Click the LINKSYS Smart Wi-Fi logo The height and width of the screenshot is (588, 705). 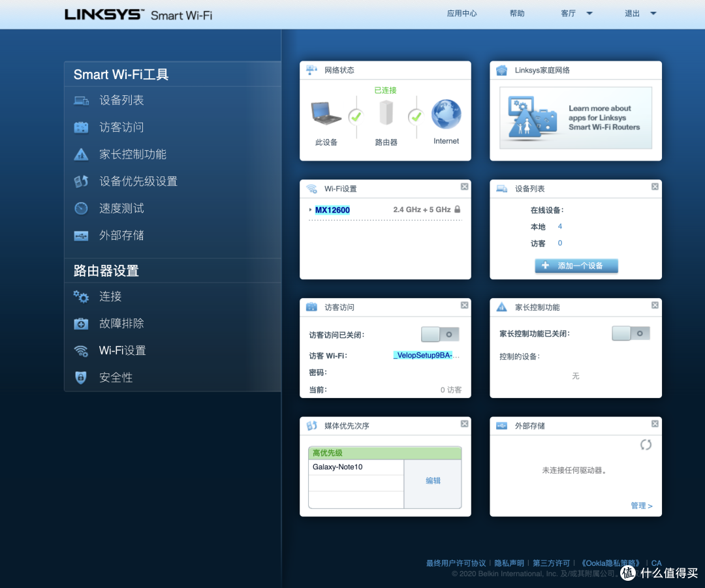[138, 15]
